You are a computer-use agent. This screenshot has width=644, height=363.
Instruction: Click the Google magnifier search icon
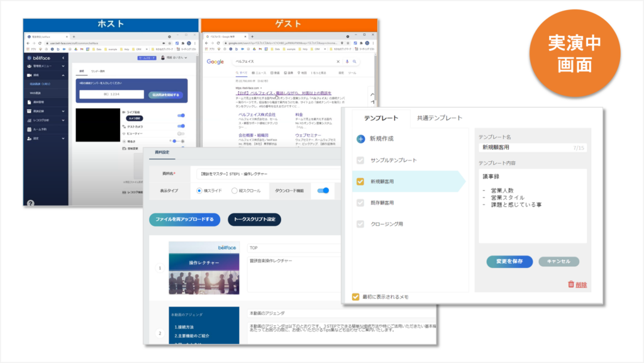(355, 62)
